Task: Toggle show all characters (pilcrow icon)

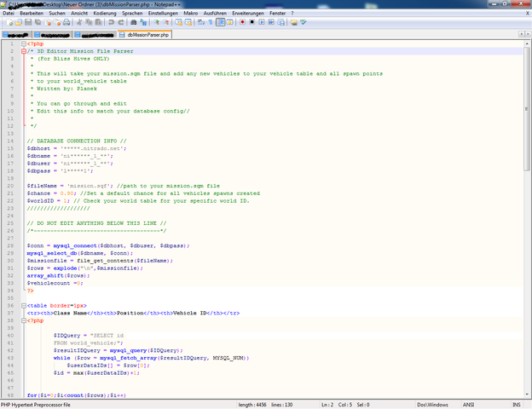Action: (x=211, y=22)
